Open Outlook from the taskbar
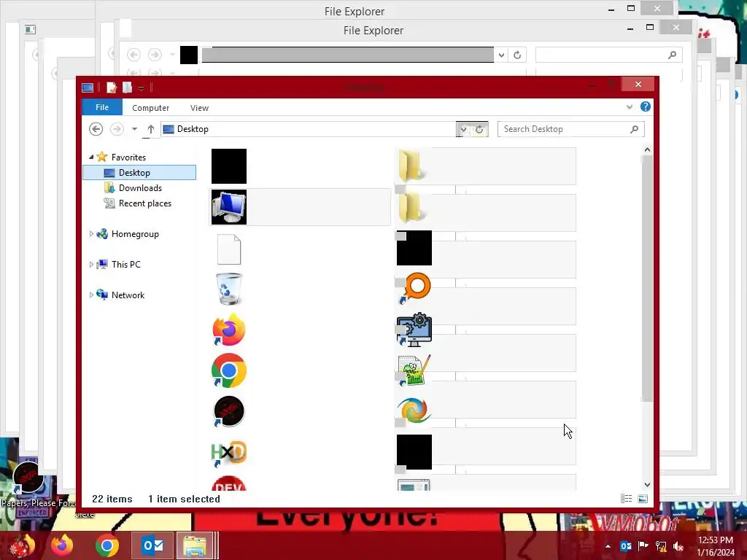 coord(152,545)
